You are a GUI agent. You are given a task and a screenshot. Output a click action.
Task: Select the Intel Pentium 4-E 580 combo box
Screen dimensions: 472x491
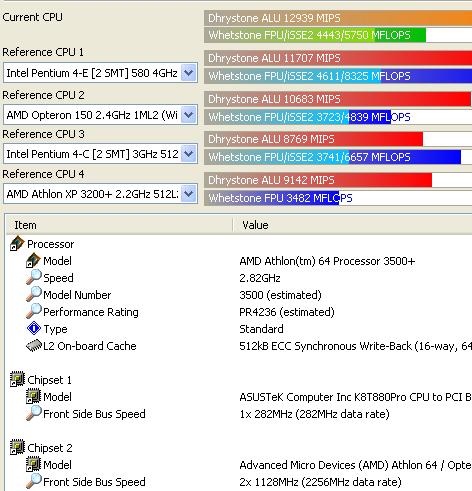tap(100, 73)
